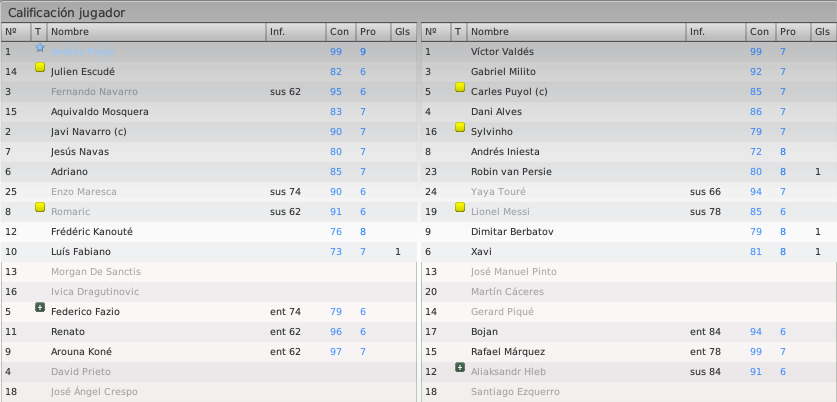The image size is (837, 402).
Task: Select Xavi in the right table
Action: click(x=629, y=252)
